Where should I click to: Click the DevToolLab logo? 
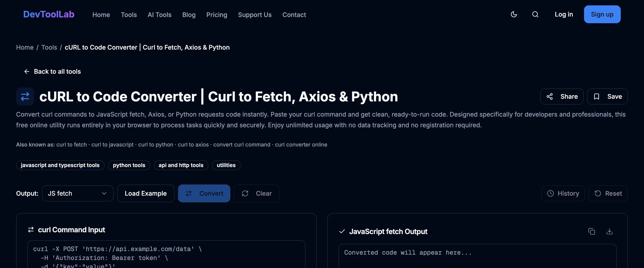click(x=49, y=14)
